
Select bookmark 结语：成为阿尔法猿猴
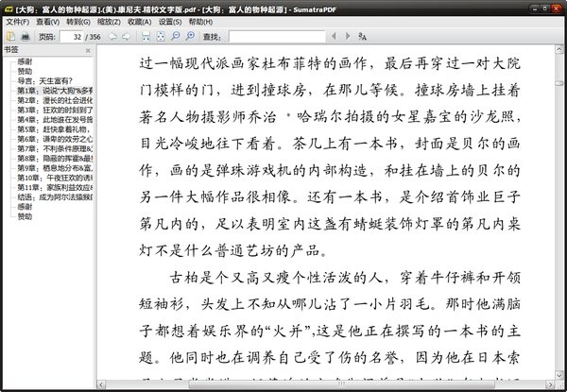click(x=55, y=197)
